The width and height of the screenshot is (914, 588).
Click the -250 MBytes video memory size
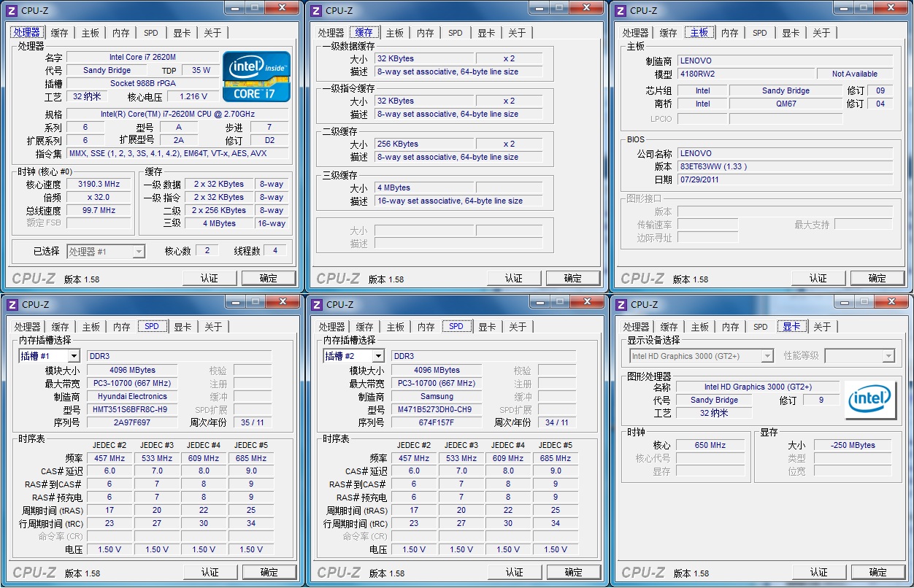point(853,445)
